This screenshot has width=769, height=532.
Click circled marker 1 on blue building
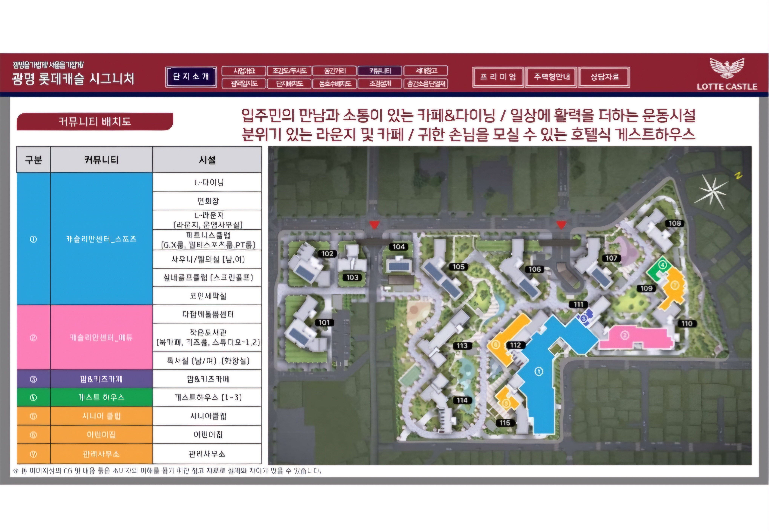point(539,371)
